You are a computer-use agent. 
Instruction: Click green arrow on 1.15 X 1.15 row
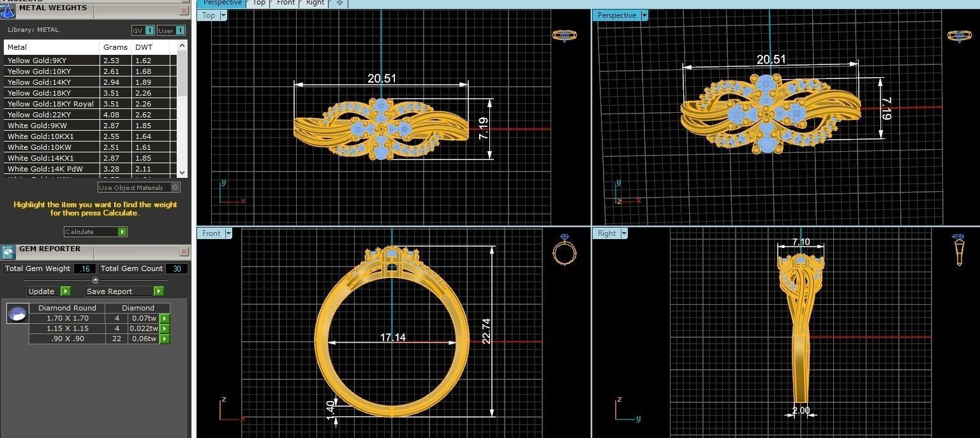click(x=165, y=328)
